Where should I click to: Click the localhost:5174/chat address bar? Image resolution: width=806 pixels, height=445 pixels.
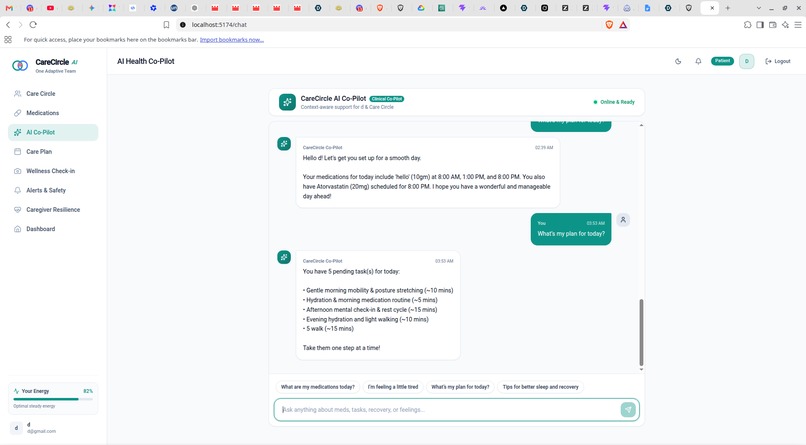pyautogui.click(x=391, y=25)
